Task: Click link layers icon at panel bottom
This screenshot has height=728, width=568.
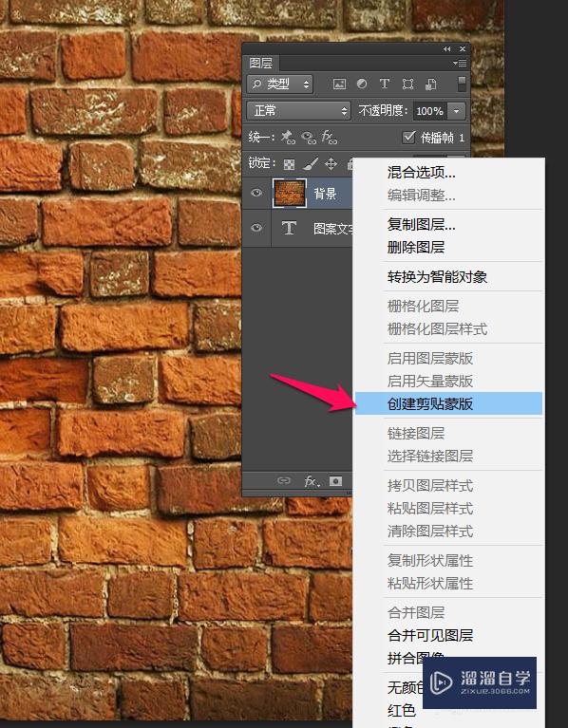Action: coord(283,480)
